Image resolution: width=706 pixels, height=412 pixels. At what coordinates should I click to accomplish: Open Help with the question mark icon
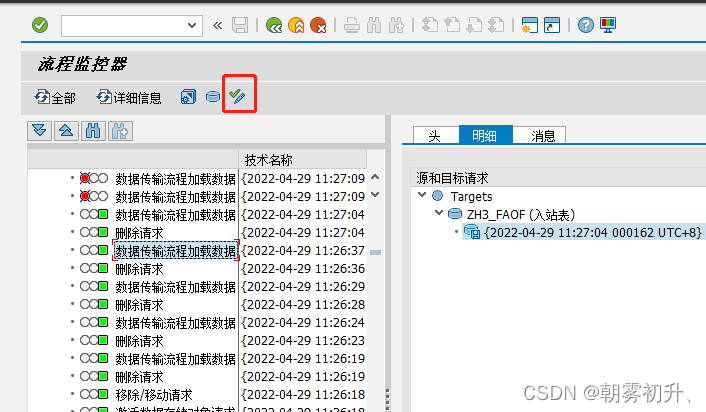[586, 25]
